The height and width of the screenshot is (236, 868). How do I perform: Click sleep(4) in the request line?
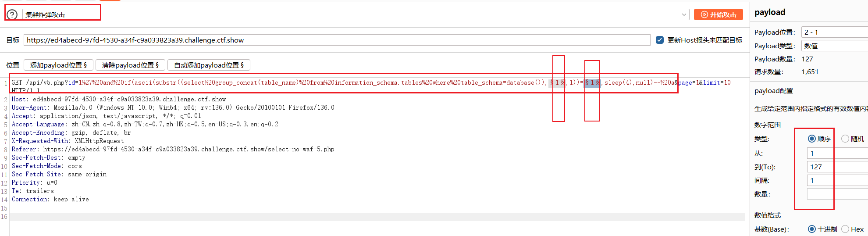point(618,82)
